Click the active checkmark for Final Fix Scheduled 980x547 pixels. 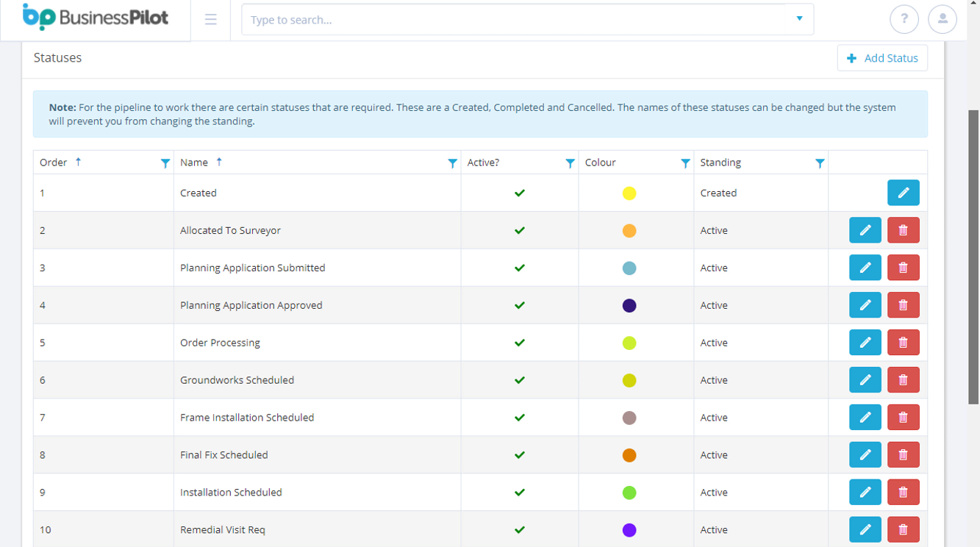point(520,455)
